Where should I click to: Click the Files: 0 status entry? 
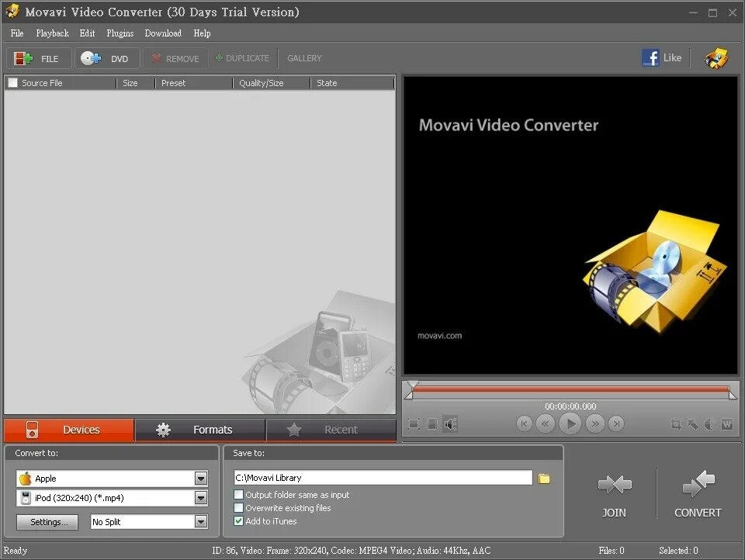pyautogui.click(x=611, y=551)
